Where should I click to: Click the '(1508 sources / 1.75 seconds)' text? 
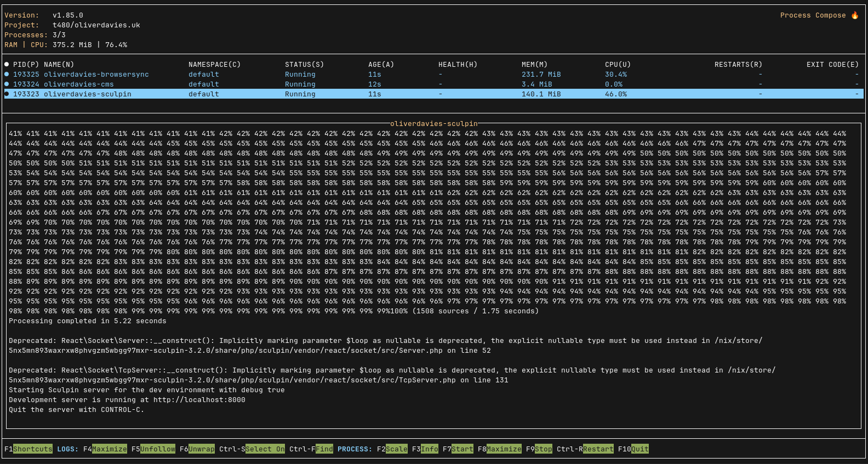click(x=476, y=311)
